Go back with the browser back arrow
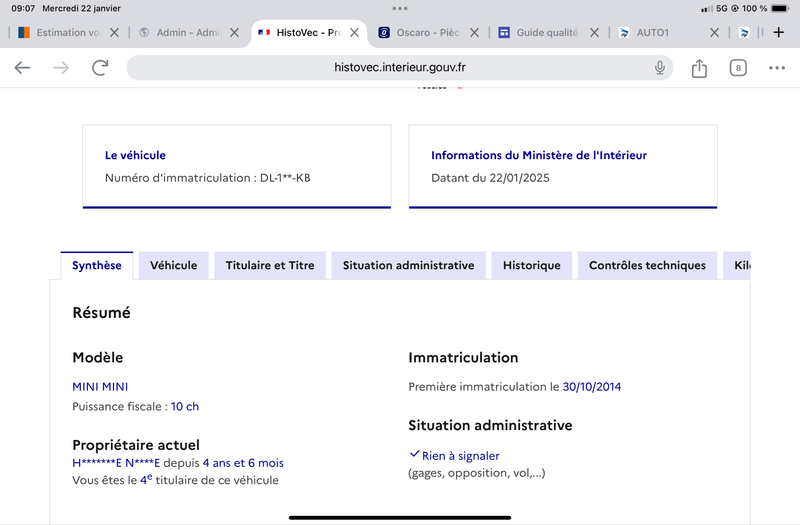 [22, 67]
